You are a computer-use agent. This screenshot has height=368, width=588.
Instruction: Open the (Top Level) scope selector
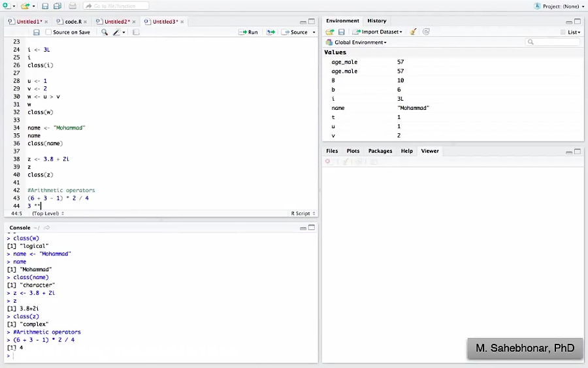(x=48, y=214)
